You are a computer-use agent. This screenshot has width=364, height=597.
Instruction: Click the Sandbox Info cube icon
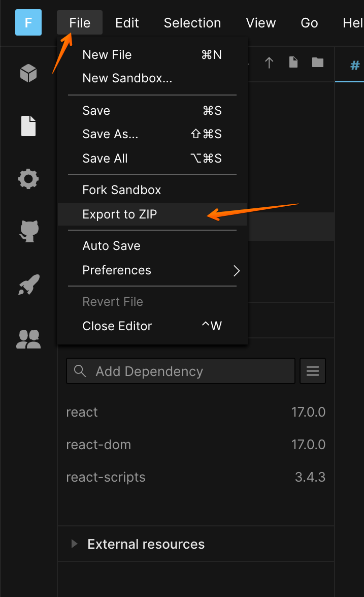pos(28,74)
